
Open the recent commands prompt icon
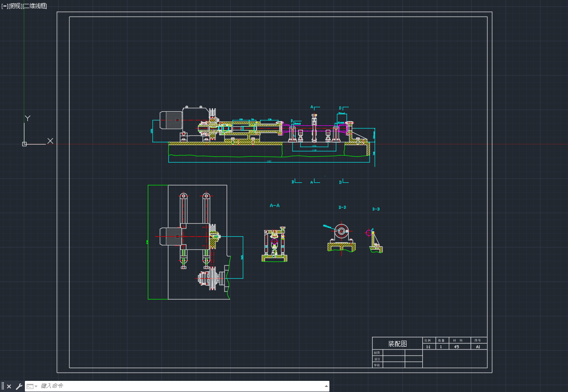pyautogui.click(x=32, y=386)
